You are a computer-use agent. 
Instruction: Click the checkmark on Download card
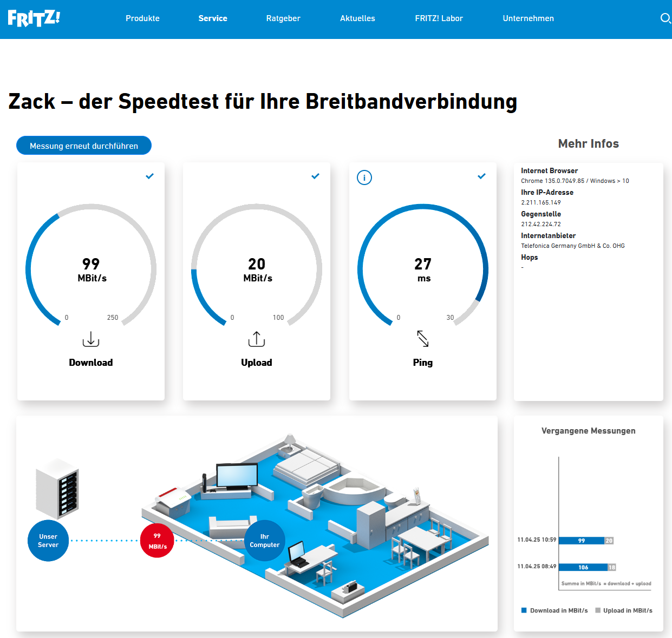(x=150, y=176)
